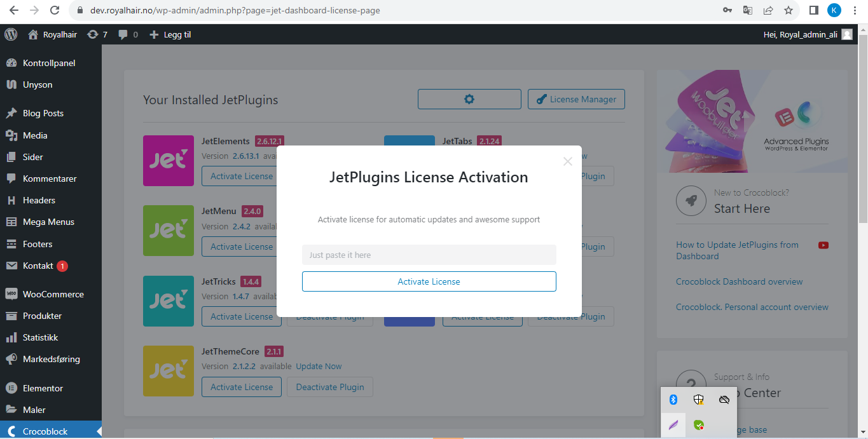Open the 7 pending updates icon
Screen dimensions: 868x439
click(97, 34)
